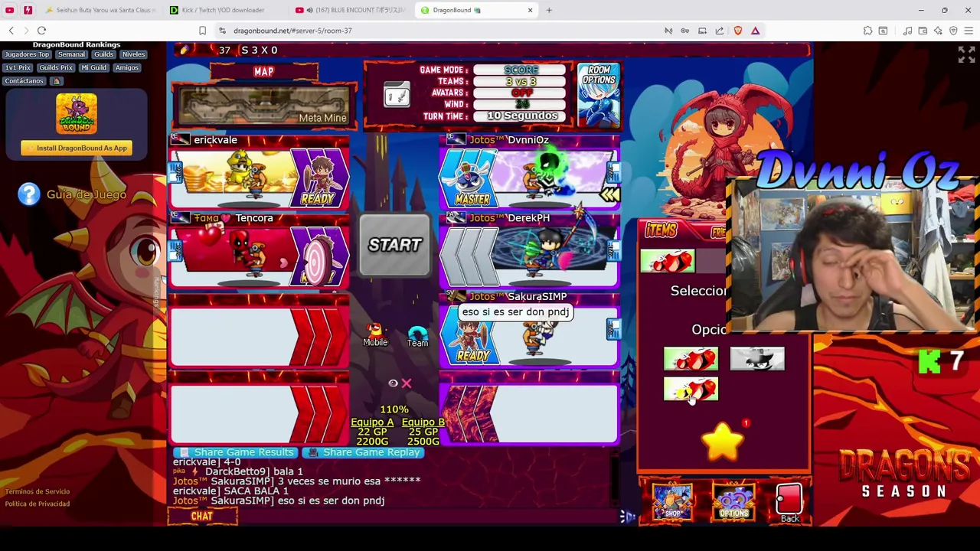Open Terminos de Servicio link
Image resolution: width=980 pixels, height=551 pixels.
[38, 491]
